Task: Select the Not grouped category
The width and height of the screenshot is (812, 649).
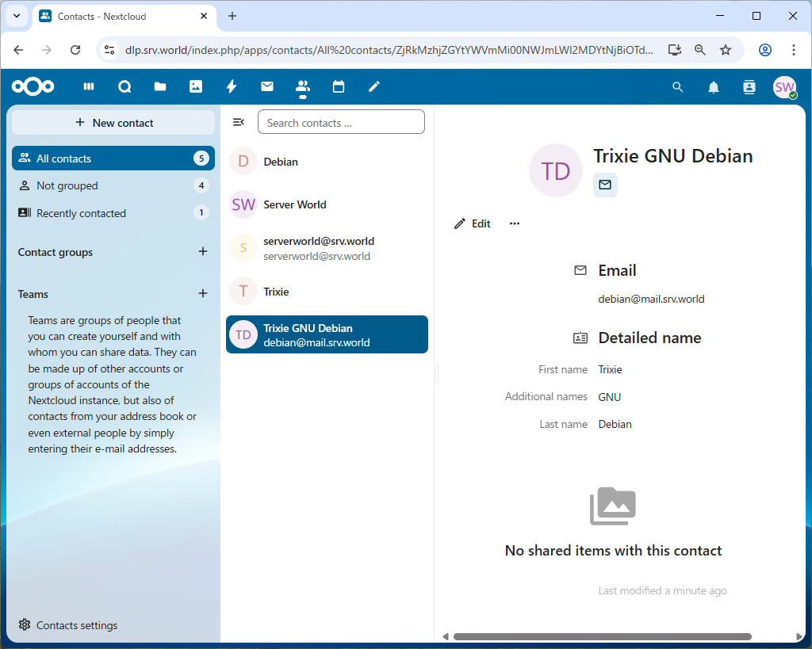Action: click(67, 185)
